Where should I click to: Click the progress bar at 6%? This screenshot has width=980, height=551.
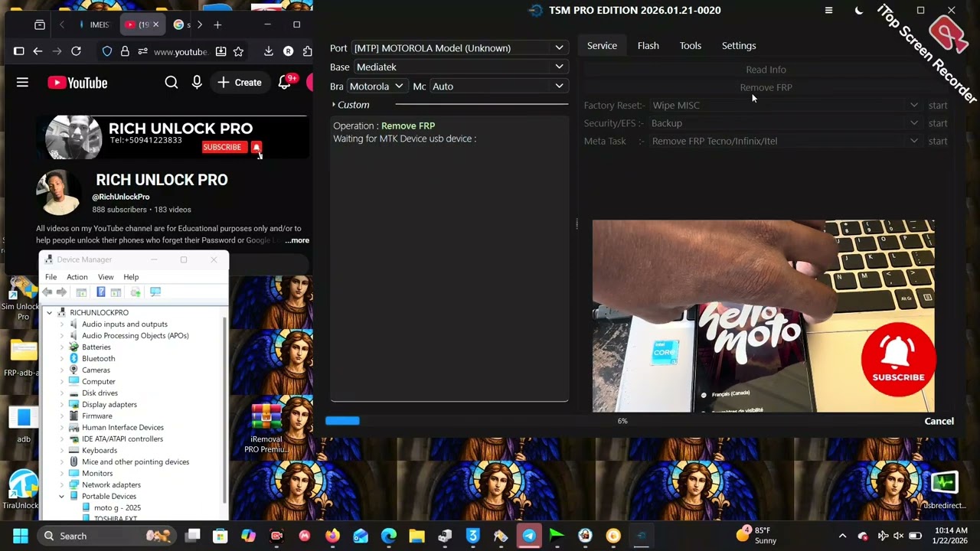click(622, 421)
